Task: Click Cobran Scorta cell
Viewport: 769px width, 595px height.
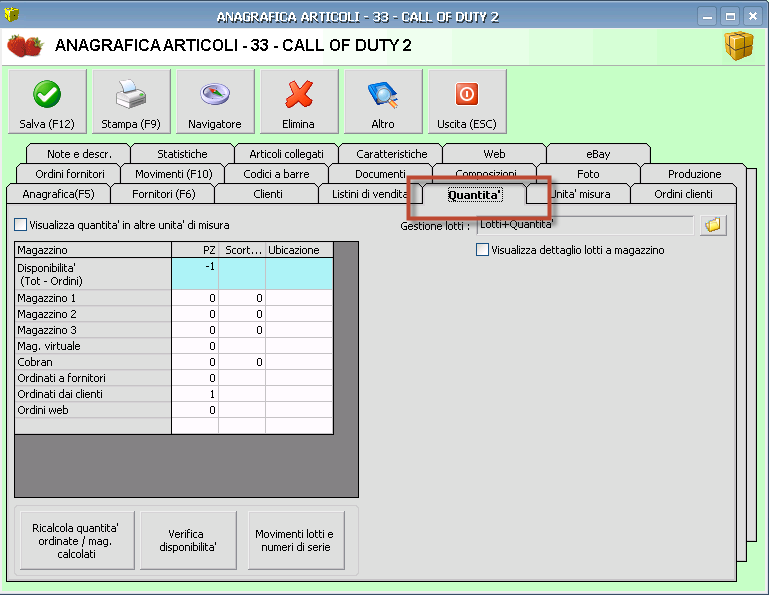Action: pos(242,362)
